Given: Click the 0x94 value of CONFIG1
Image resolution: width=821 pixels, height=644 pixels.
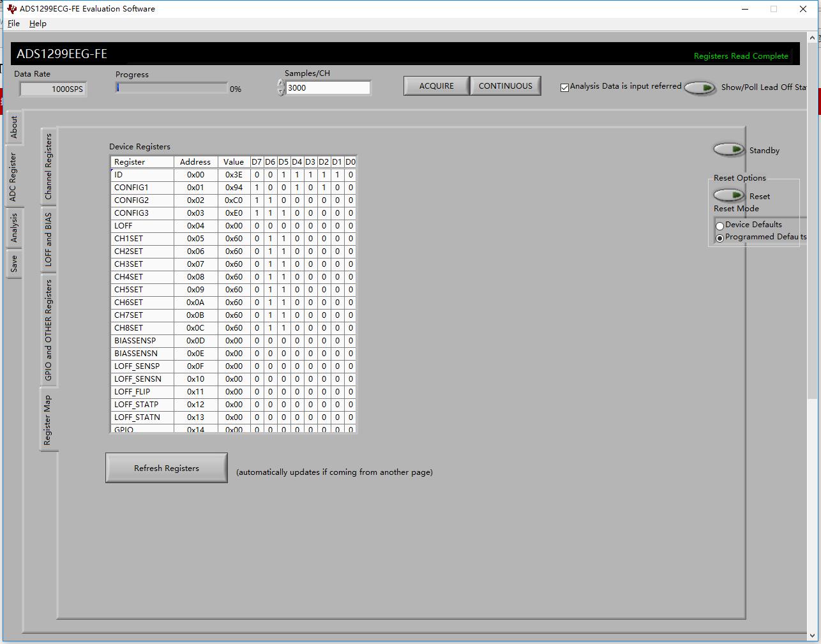Looking at the screenshot, I should [x=234, y=187].
